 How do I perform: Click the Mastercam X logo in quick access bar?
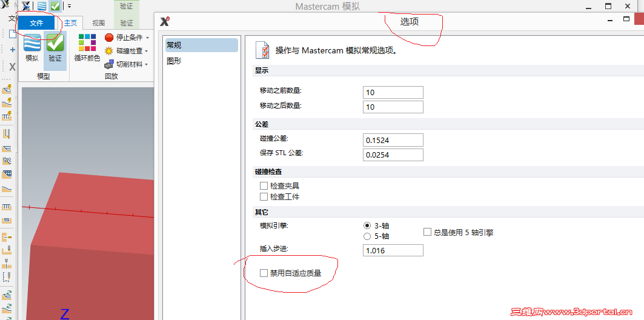pyautogui.click(x=26, y=6)
